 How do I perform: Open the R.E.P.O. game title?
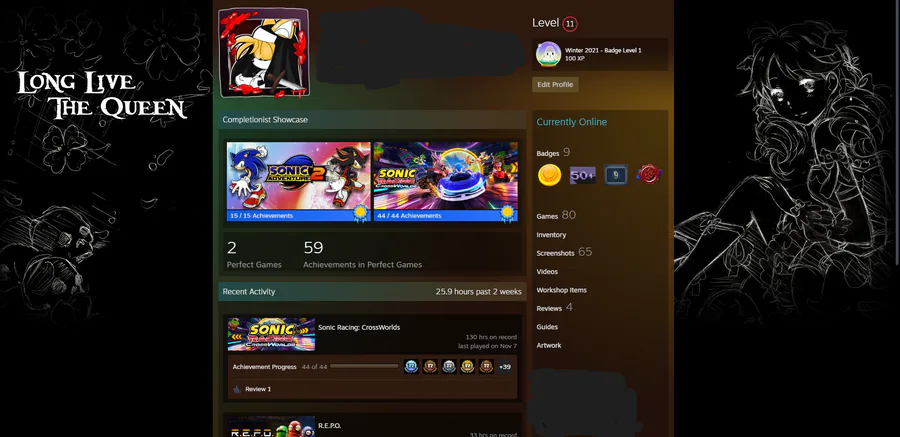[x=330, y=426]
